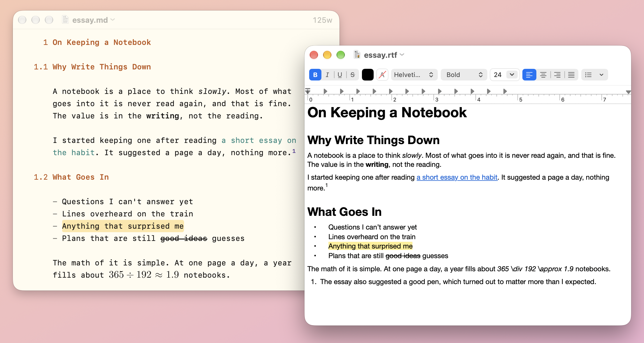
Task: Click the left indent marker on the ruler
Action: tap(308, 91)
